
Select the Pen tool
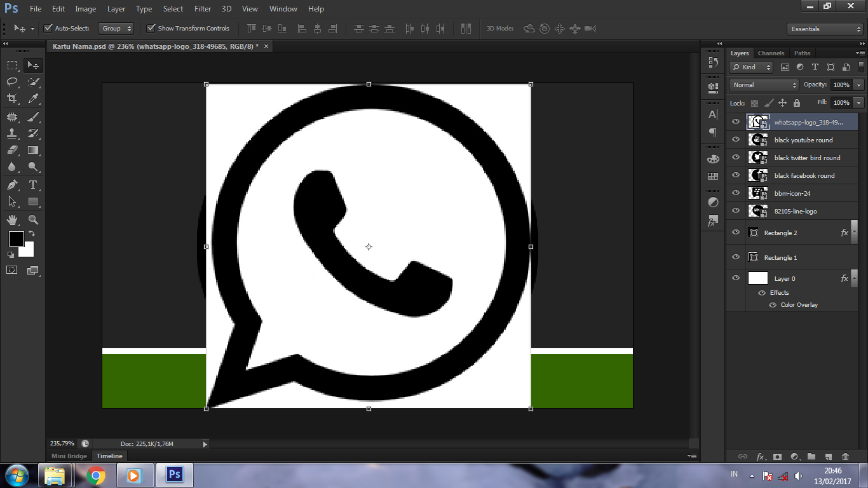pyautogui.click(x=12, y=185)
